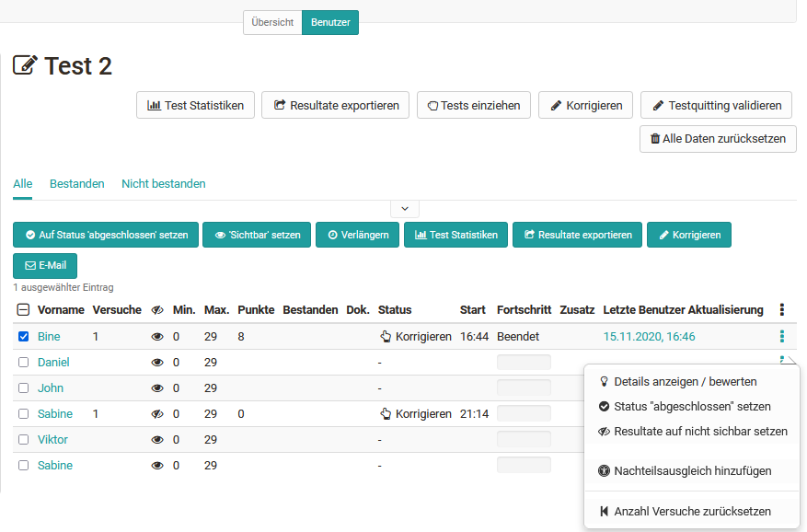Click the pencil edit icon beside Test 2
This screenshot has height=532, width=807.
tap(25, 65)
